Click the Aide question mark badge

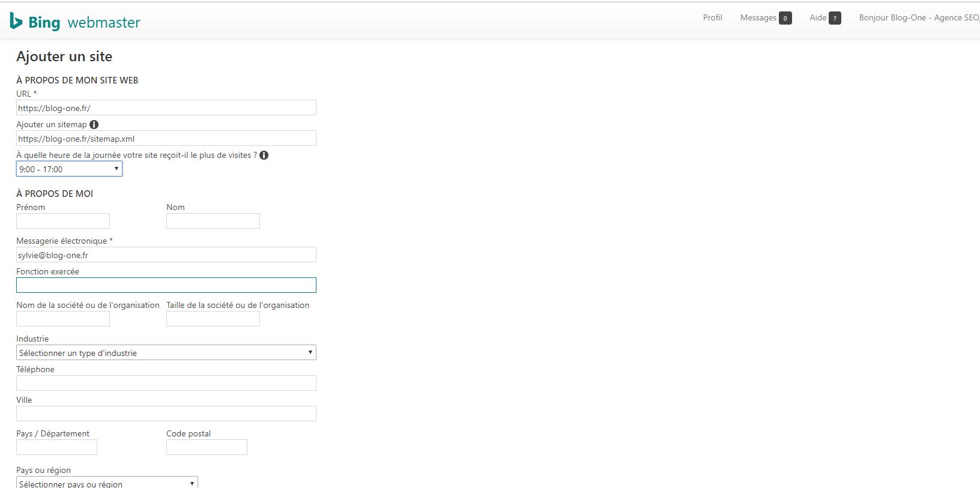coord(835,18)
